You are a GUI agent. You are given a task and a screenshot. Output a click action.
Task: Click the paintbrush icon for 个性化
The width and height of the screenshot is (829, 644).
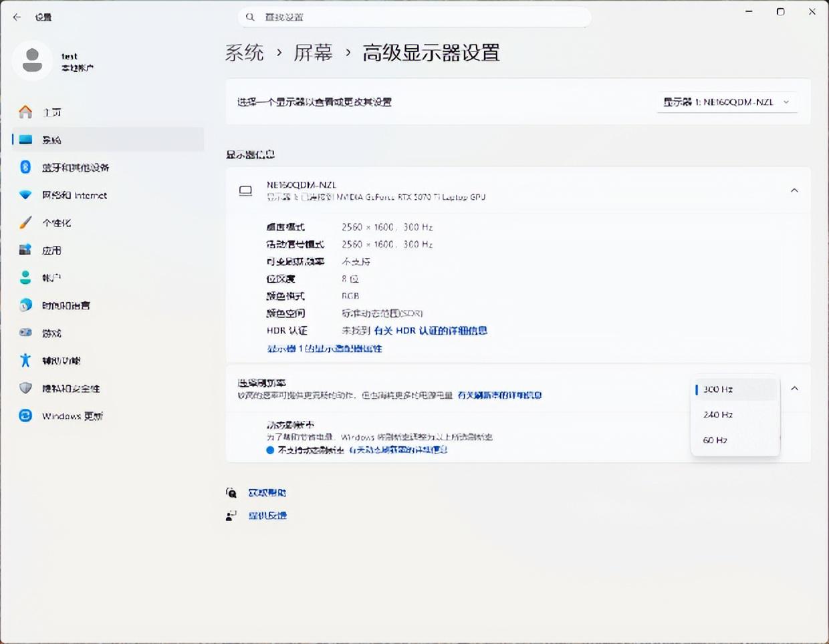pyautogui.click(x=25, y=222)
